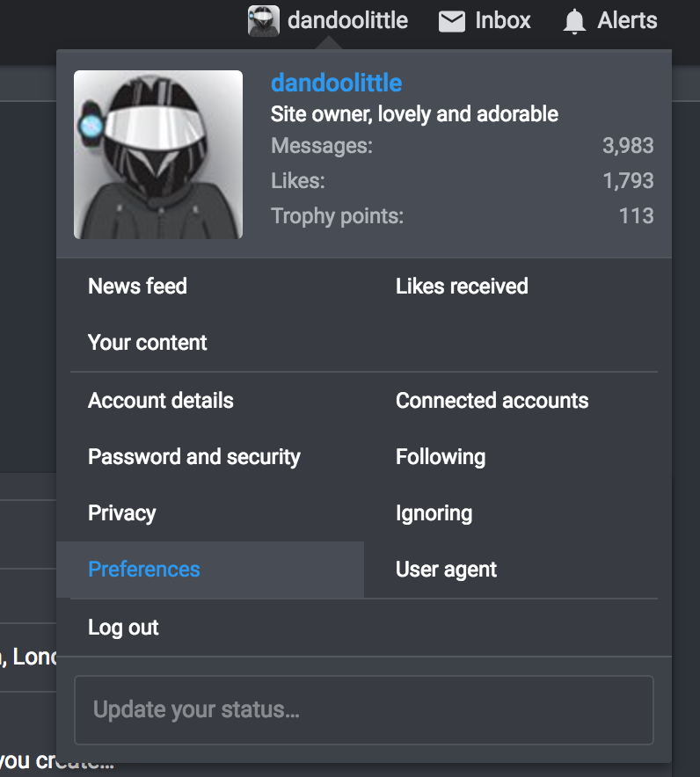This screenshot has width=700, height=777.
Task: Click the Update your status field
Action: click(363, 710)
